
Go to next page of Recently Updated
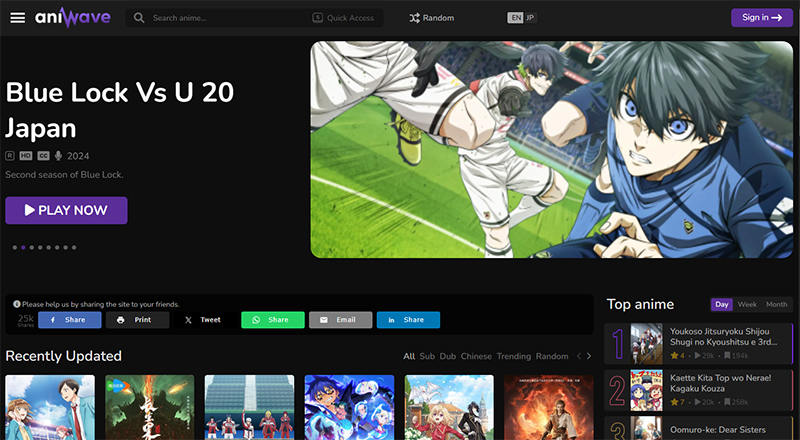click(x=589, y=356)
